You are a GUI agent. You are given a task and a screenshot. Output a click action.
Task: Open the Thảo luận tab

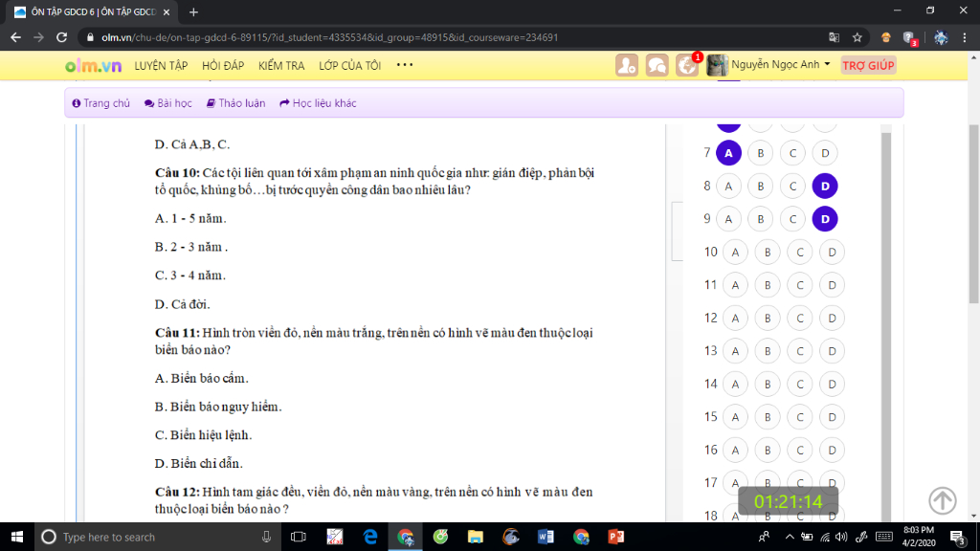[235, 103]
